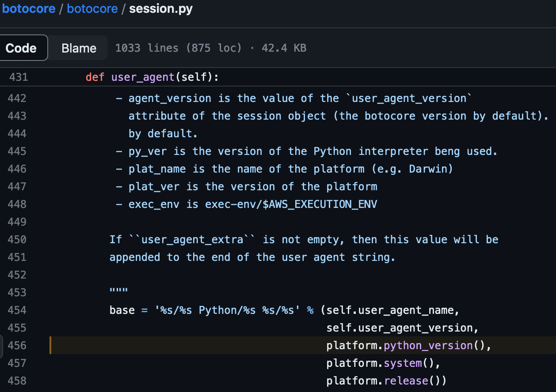Click the 'by default.' docstring line
Screen dimensions: 556x392
coord(164,133)
